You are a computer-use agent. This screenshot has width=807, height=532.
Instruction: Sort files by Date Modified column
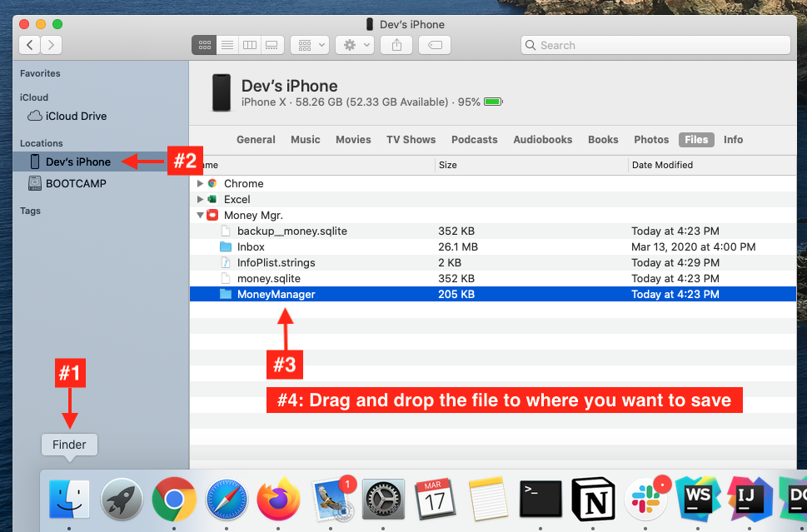click(712, 165)
